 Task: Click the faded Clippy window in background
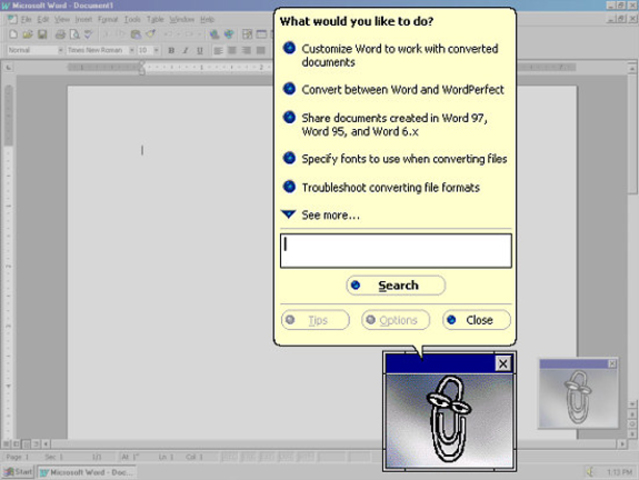click(x=578, y=394)
